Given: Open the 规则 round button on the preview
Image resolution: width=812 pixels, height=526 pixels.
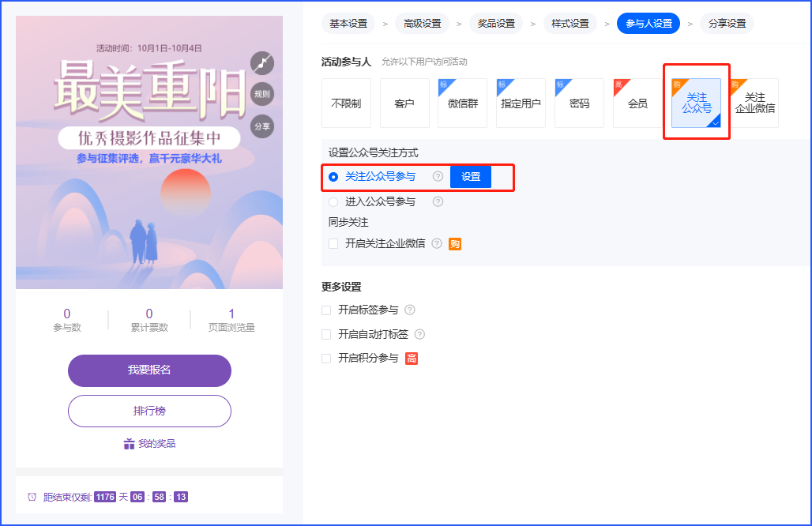Looking at the screenshot, I should point(262,94).
